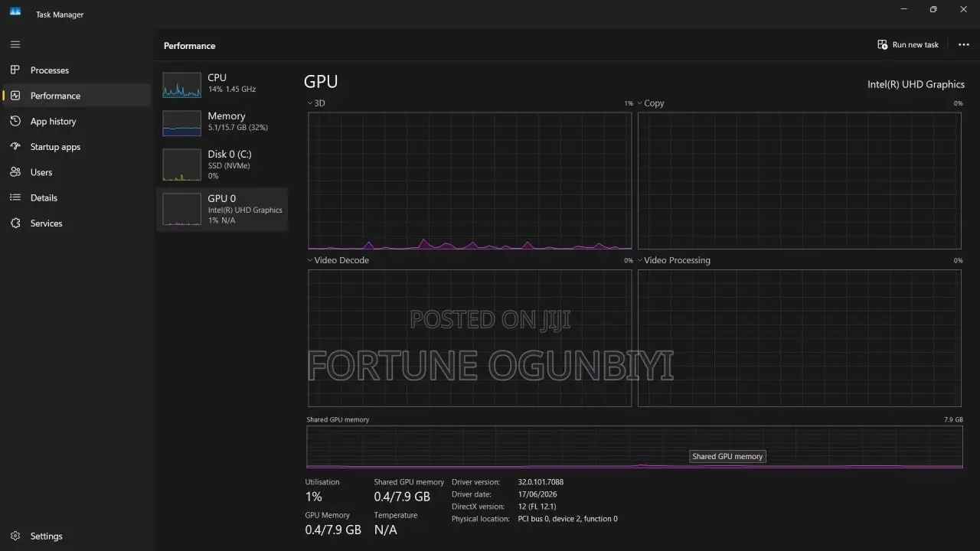Click the Temperature N/A value
Image resolution: width=980 pixels, height=551 pixels.
click(385, 530)
